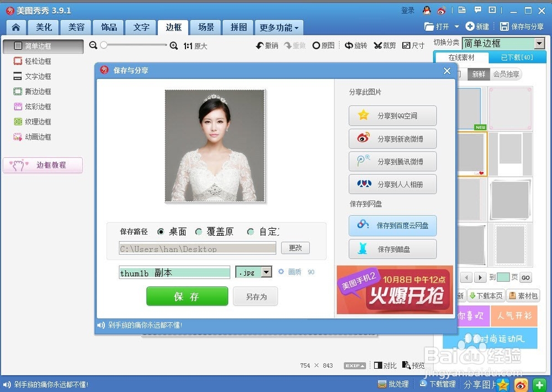
Task: Select 纹理边框 frame category
Action: point(33,122)
